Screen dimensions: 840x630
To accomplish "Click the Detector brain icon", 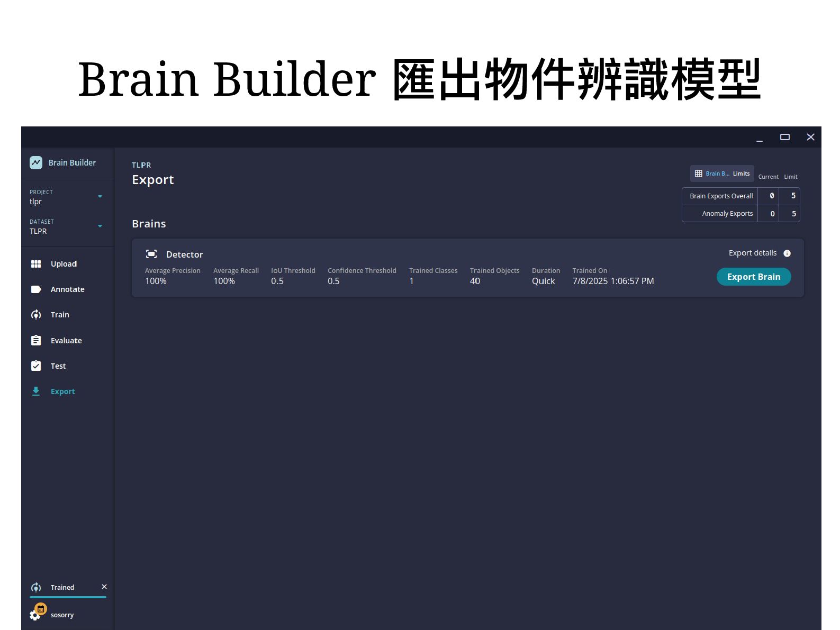I will 151,254.
